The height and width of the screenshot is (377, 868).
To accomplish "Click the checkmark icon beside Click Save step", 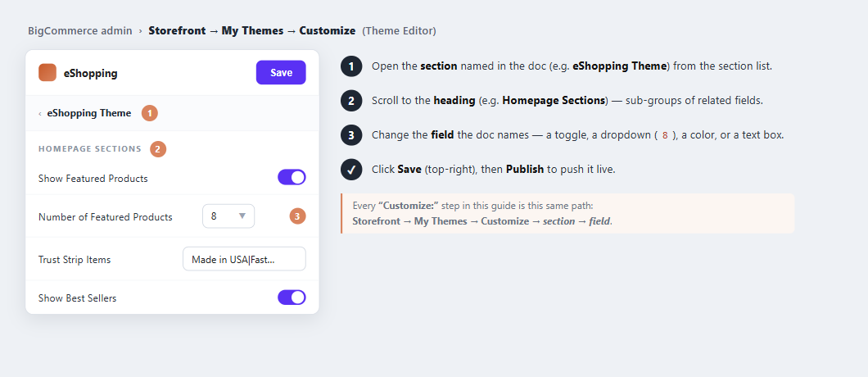I will pos(351,170).
